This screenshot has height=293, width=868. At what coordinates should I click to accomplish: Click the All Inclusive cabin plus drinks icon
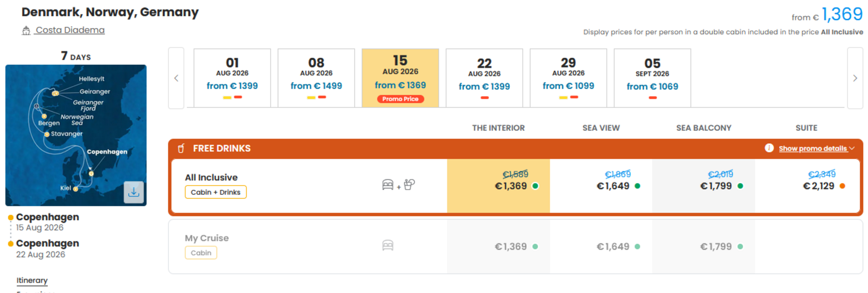pos(399,185)
